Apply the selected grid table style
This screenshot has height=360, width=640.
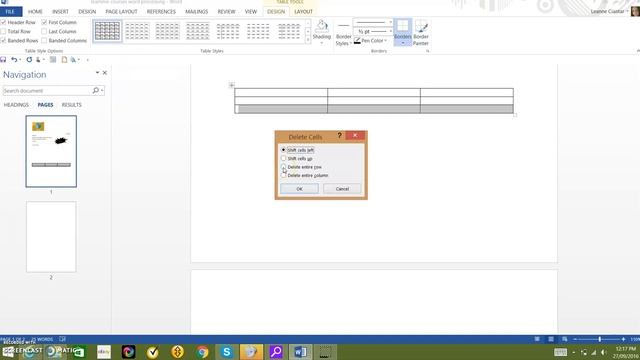pos(107,31)
